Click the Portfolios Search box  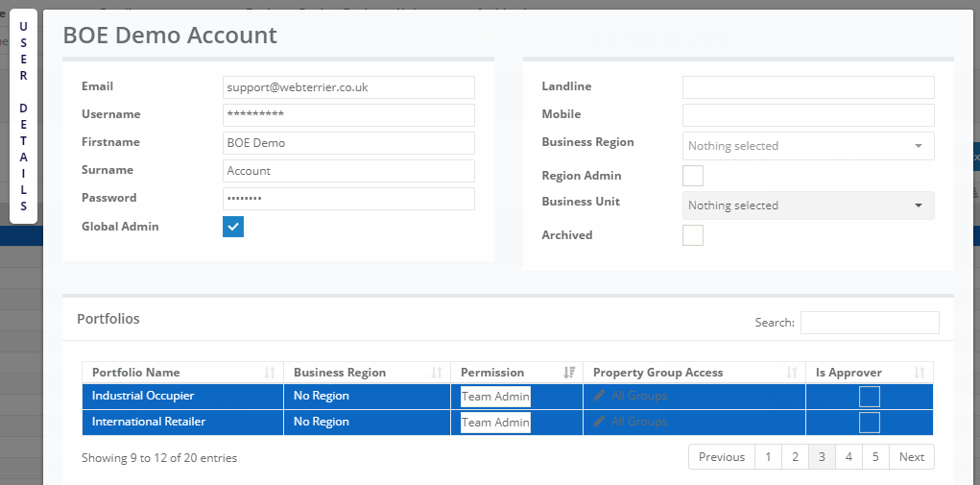click(x=870, y=323)
